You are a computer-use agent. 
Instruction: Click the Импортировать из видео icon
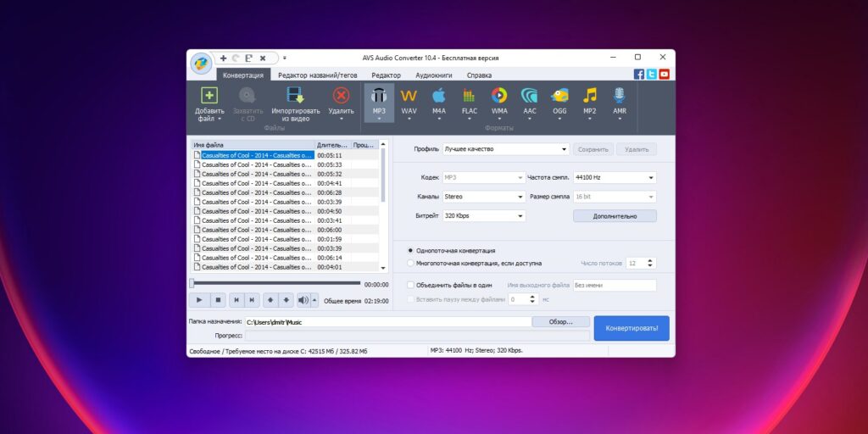point(296,95)
